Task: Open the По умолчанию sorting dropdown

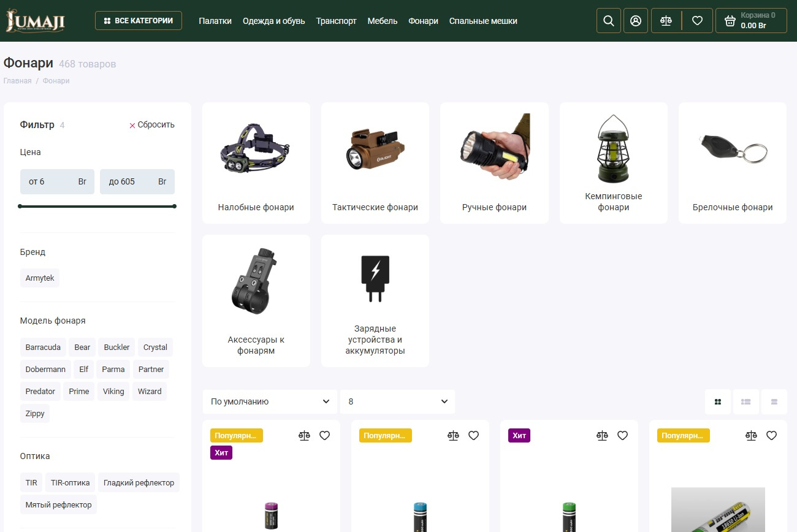Action: tap(270, 402)
